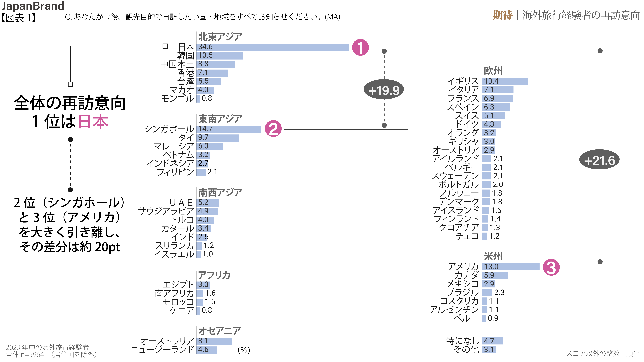This screenshot has width=644, height=362.
Task: Select the シンガポール 14.7 bar
Action: tap(229, 129)
